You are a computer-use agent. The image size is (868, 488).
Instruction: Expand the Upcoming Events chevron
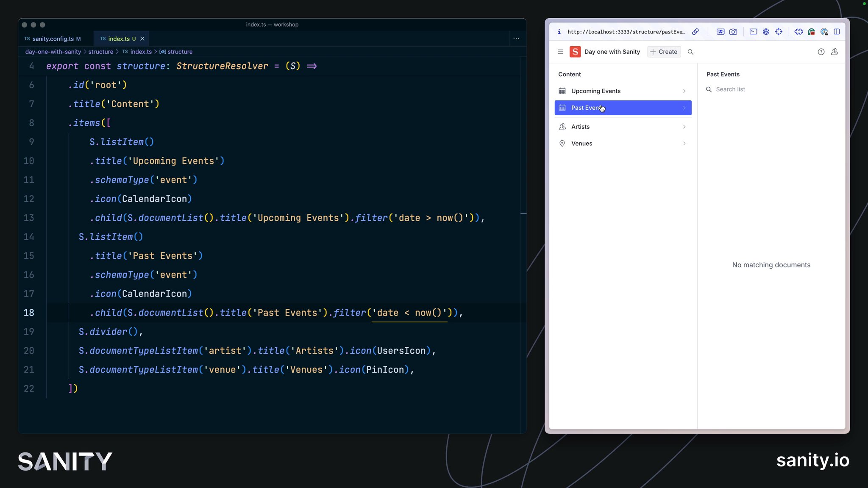coord(684,91)
